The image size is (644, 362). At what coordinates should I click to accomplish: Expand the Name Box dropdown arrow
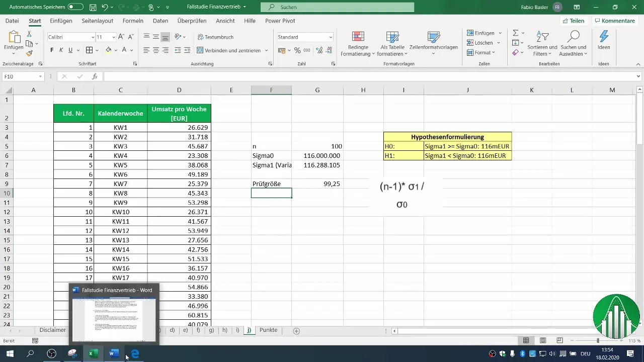pyautogui.click(x=41, y=76)
